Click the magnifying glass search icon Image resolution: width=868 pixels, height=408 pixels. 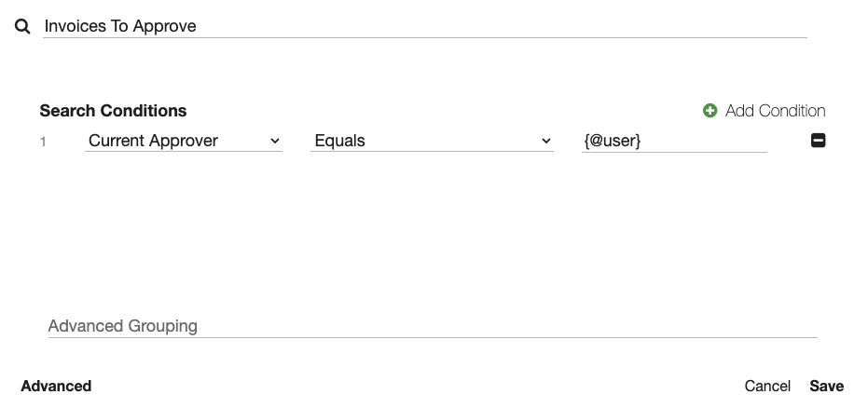click(x=23, y=27)
